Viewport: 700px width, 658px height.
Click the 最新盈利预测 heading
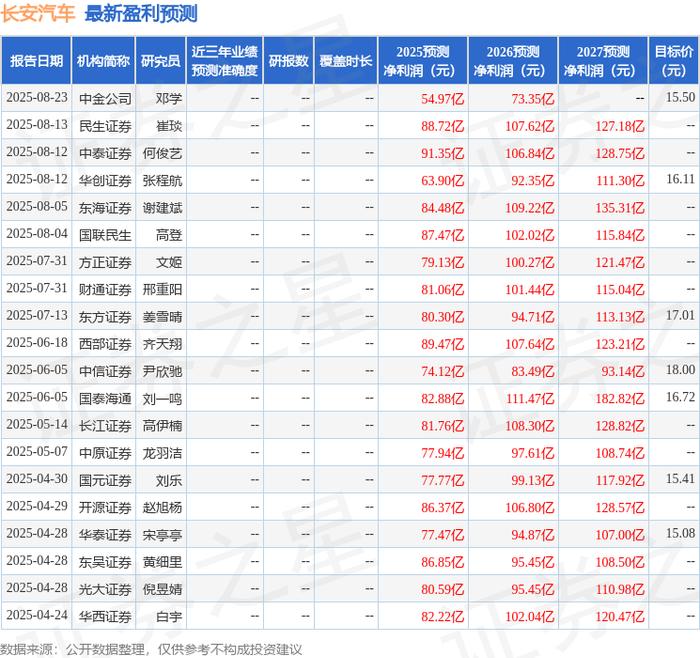pos(141,13)
